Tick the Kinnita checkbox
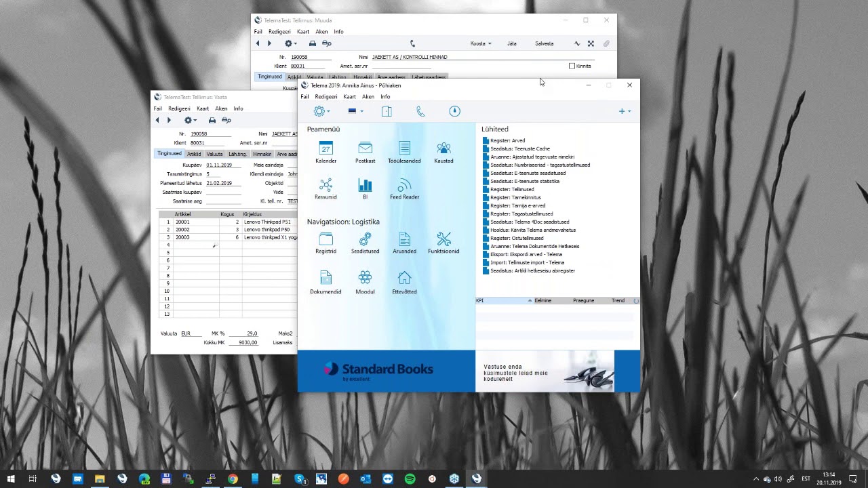 tap(572, 66)
